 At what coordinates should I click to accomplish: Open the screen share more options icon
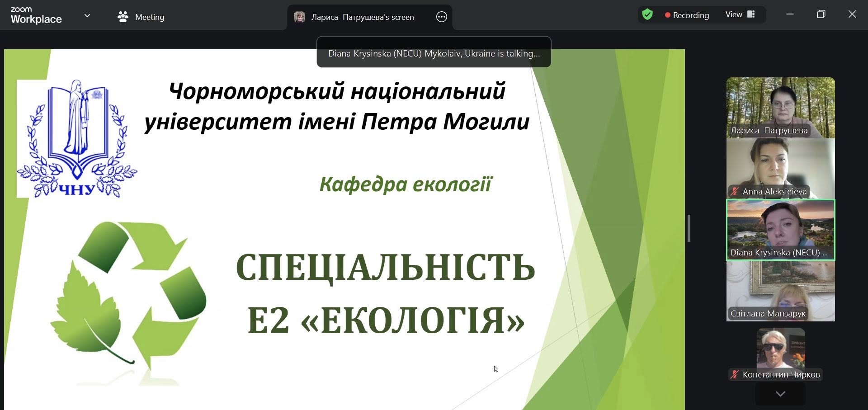[x=441, y=17]
